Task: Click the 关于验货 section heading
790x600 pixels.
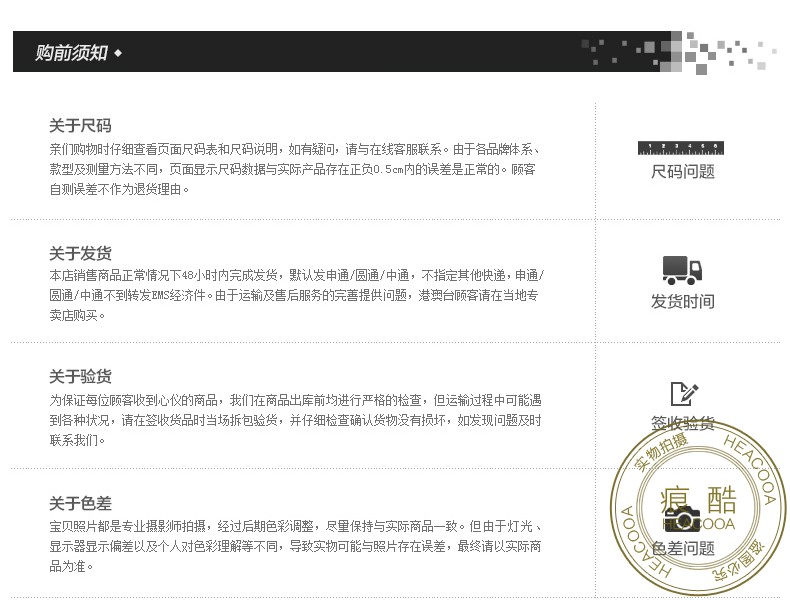Action: click(80, 376)
